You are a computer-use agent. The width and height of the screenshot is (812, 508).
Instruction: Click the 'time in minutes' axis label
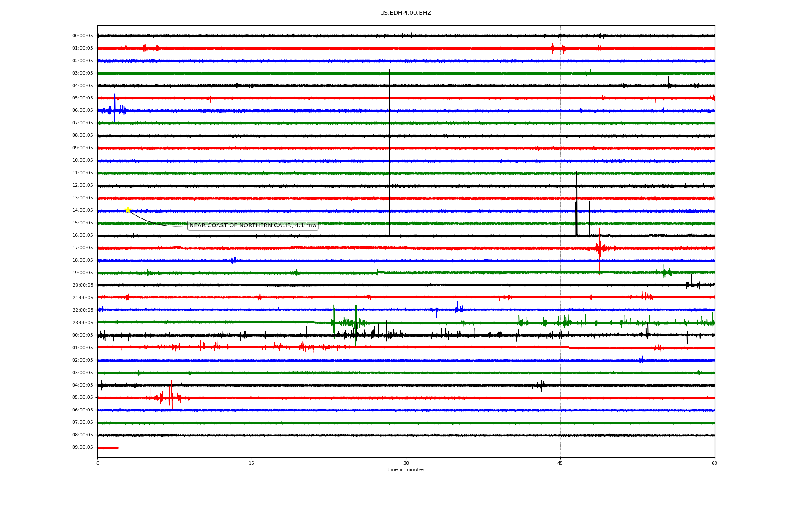click(x=406, y=470)
